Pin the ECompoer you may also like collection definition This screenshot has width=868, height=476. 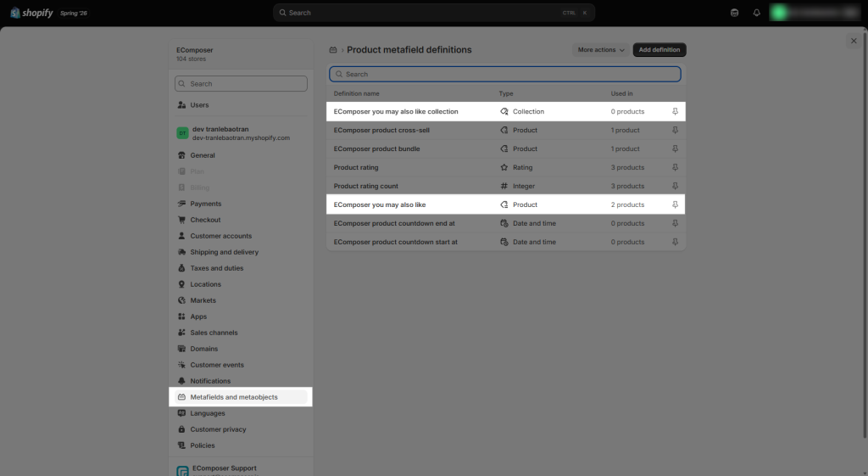[675, 111]
